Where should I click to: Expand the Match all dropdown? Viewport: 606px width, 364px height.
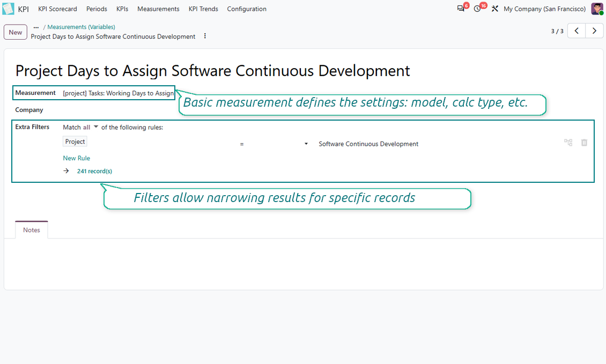click(x=91, y=127)
